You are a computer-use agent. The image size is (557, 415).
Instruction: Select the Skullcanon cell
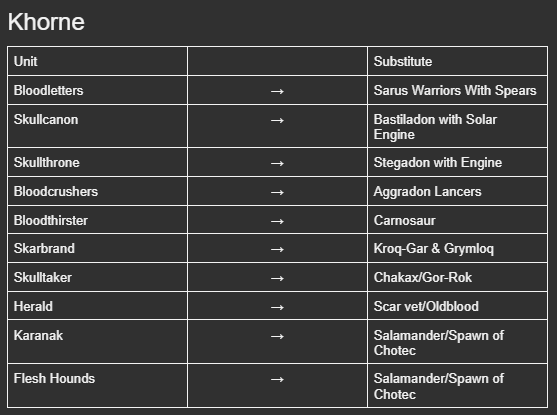click(97, 126)
